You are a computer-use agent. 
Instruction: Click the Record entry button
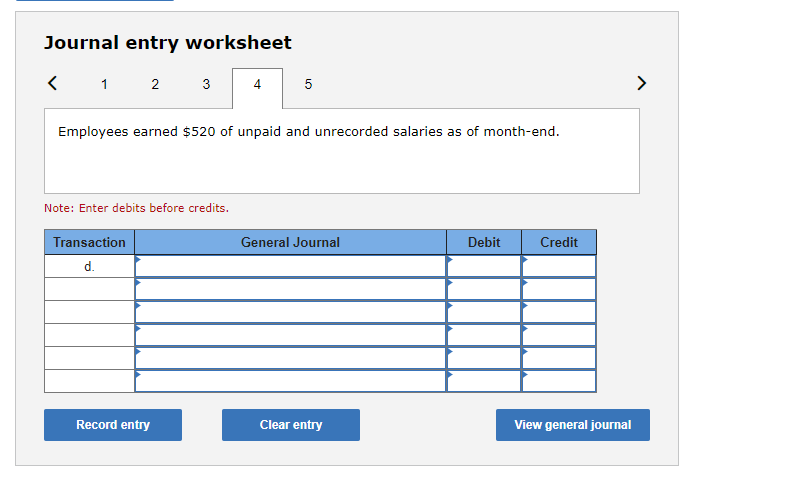(113, 425)
